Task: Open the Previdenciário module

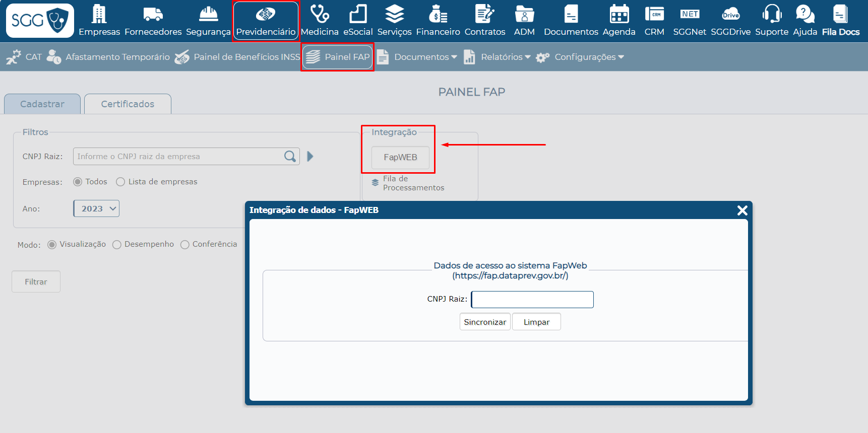Action: (266, 21)
